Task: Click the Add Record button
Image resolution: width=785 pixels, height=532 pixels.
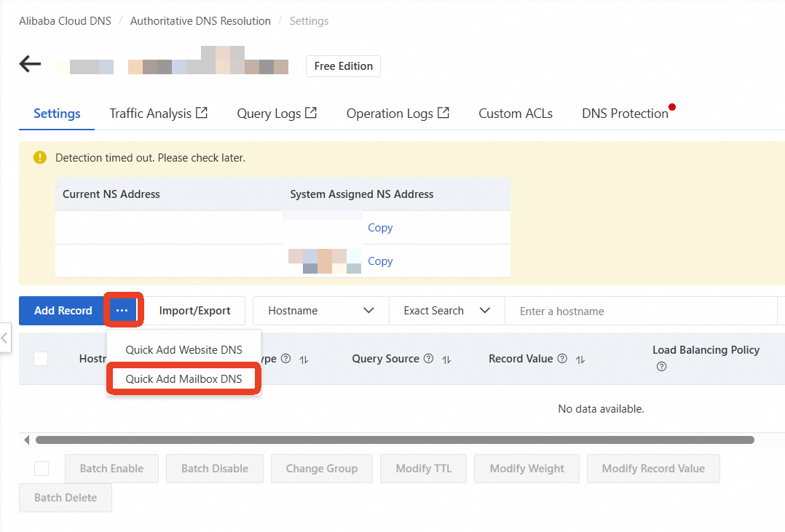Action: coord(63,311)
